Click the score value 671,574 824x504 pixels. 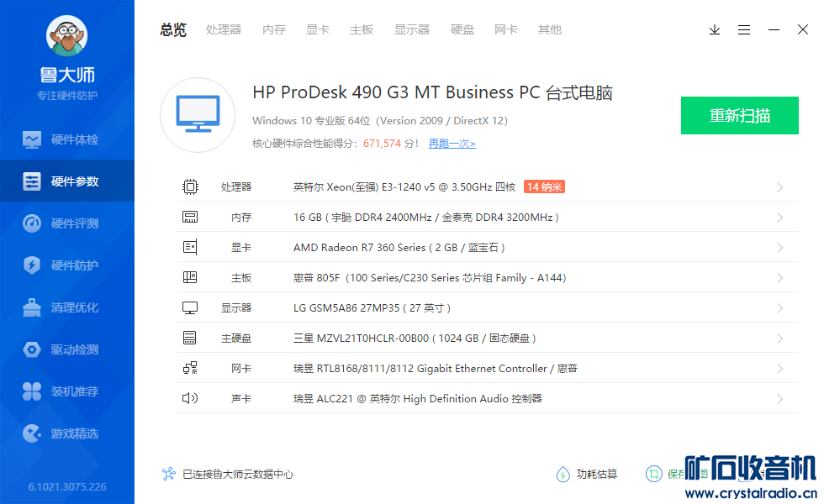(x=382, y=144)
